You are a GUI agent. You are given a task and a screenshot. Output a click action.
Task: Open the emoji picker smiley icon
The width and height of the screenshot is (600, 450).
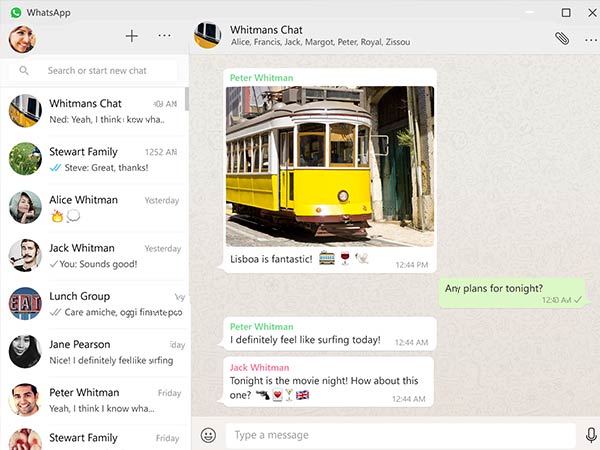[x=208, y=435]
